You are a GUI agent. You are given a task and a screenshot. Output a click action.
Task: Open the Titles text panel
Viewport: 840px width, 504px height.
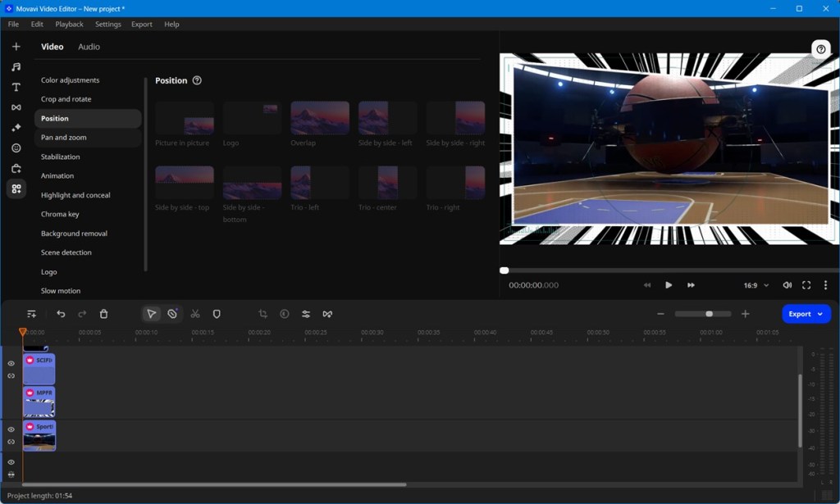tap(16, 87)
